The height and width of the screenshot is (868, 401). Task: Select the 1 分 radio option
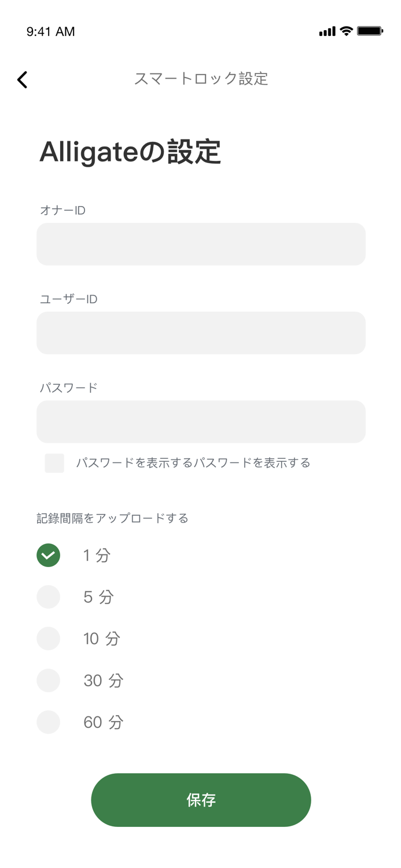click(49, 556)
